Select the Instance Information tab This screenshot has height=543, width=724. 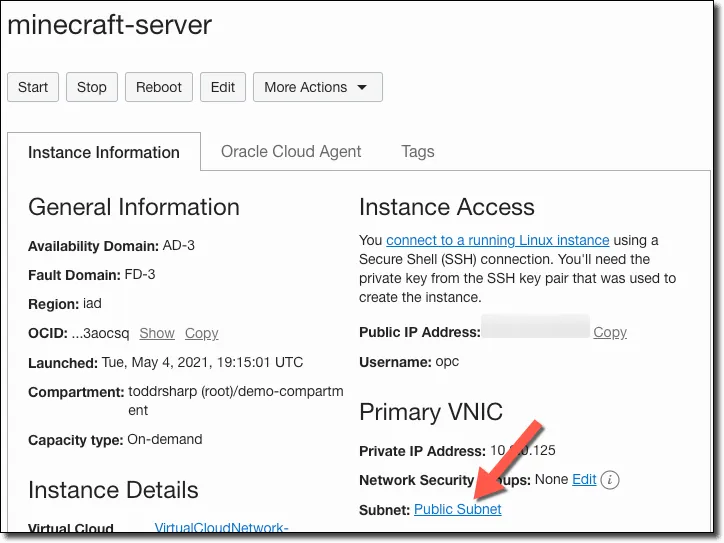(104, 152)
